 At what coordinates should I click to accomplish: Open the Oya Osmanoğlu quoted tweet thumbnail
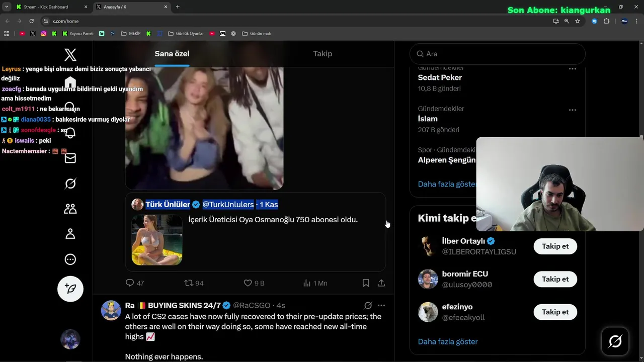[157, 240]
